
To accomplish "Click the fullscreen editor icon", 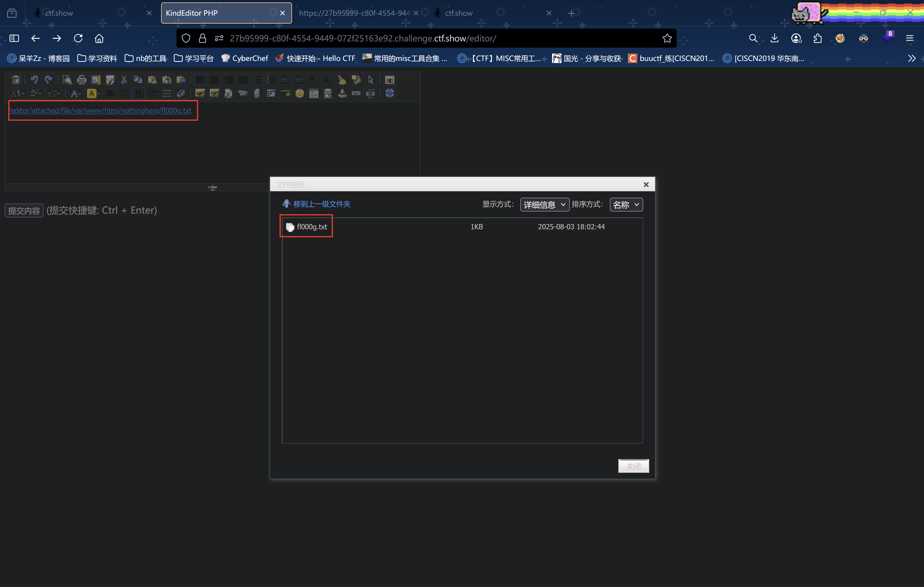I will point(389,80).
